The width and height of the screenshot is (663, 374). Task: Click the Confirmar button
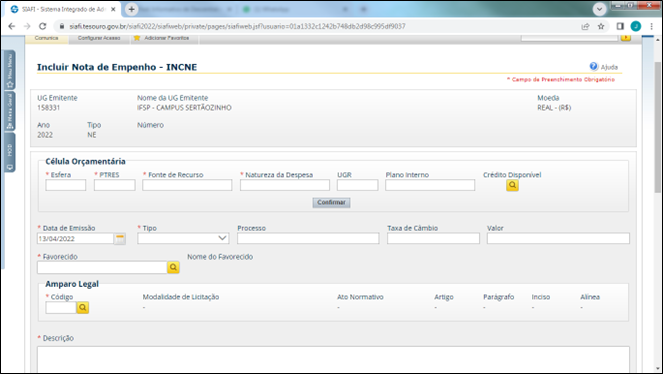332,202
